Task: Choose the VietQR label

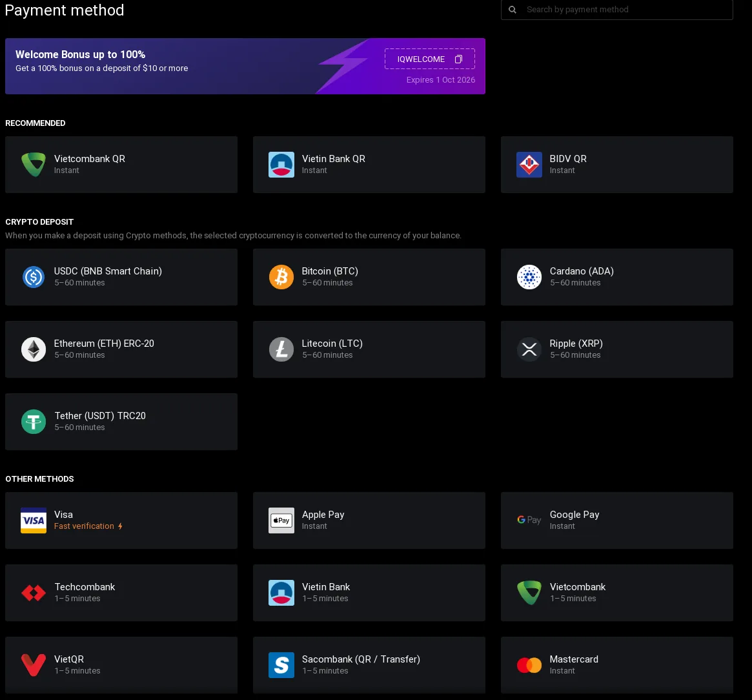Action: (69, 660)
